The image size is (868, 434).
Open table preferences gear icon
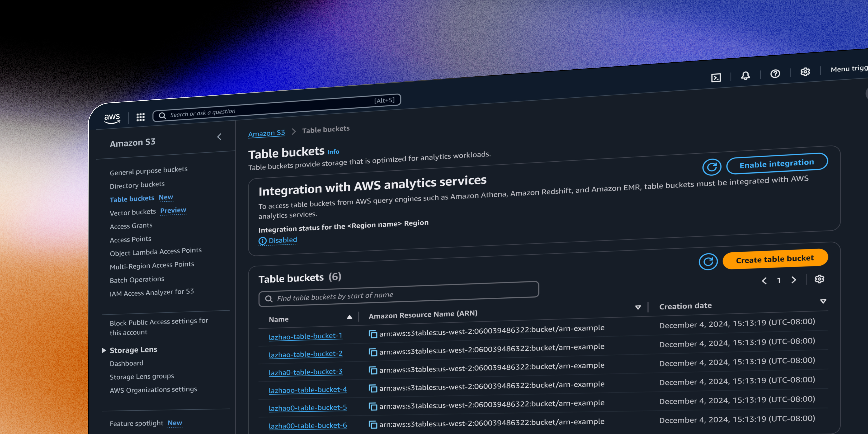(x=819, y=279)
